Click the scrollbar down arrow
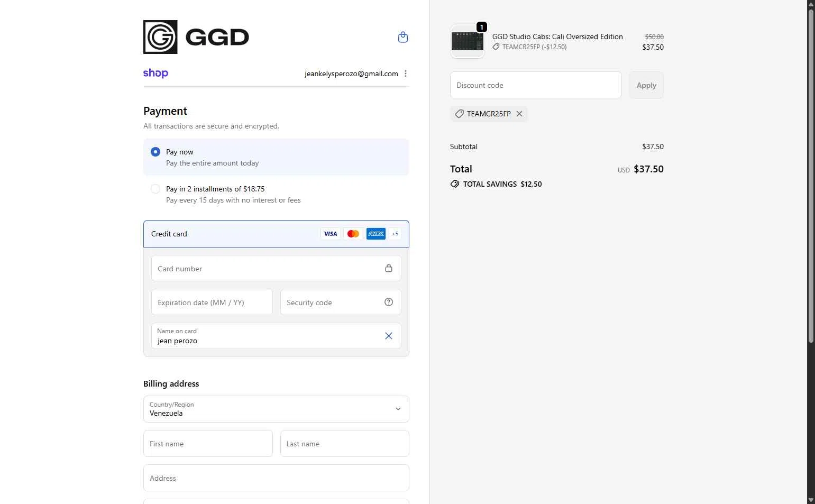Viewport: 815px width, 504px height. point(811,500)
